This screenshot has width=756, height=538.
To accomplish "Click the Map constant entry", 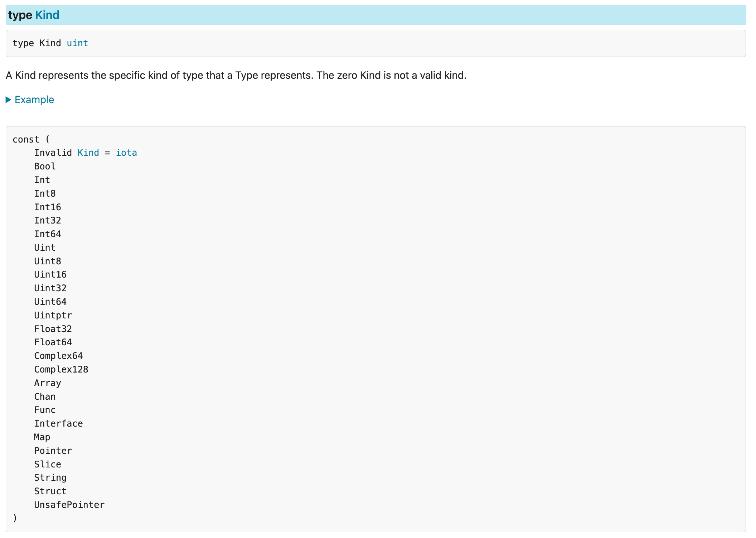I will [42, 437].
